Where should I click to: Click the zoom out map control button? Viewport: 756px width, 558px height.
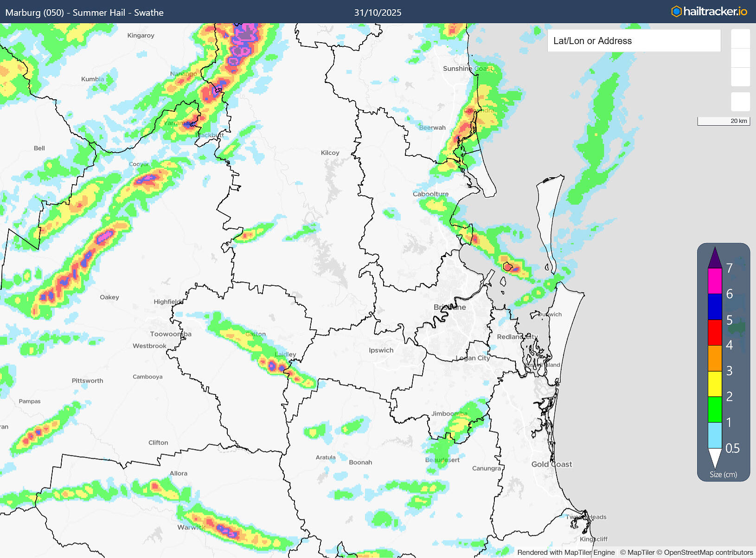740,58
